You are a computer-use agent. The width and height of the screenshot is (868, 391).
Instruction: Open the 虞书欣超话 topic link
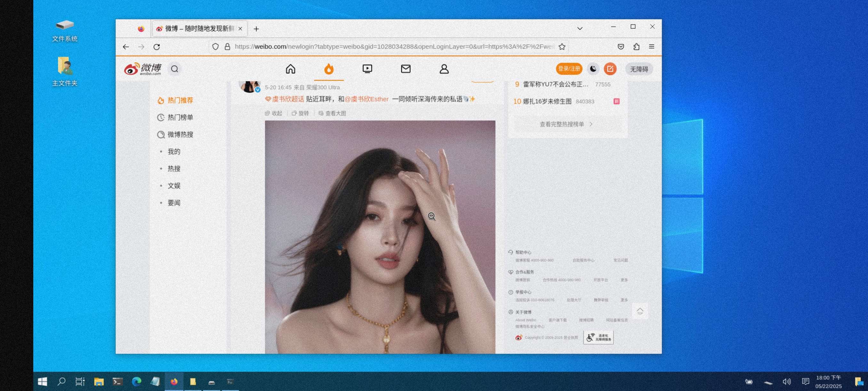(x=287, y=99)
